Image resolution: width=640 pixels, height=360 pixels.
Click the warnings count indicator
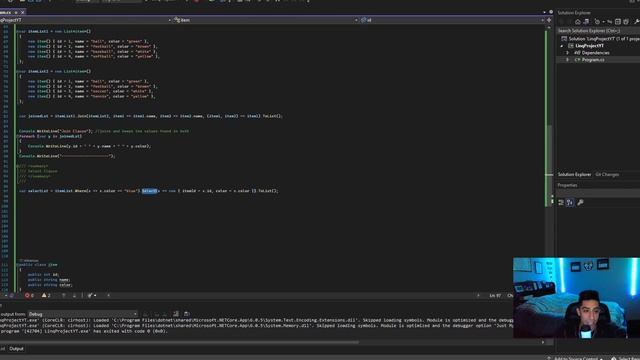pyautogui.click(x=46, y=296)
